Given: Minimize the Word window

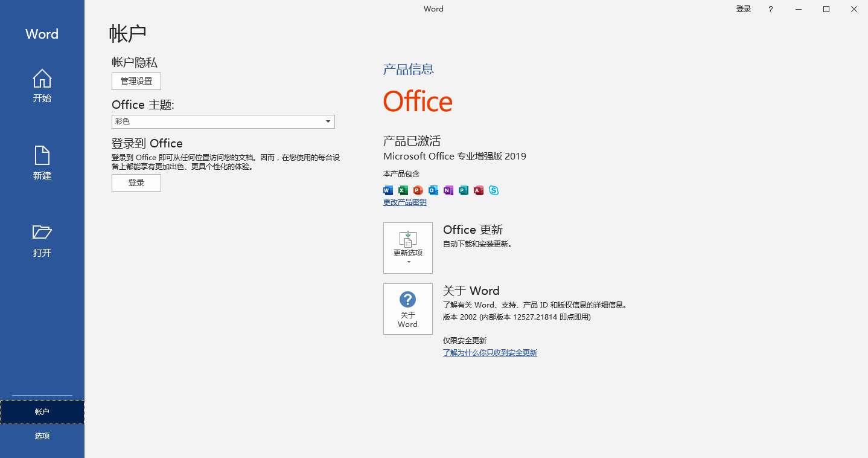Looking at the screenshot, I should click(799, 9).
